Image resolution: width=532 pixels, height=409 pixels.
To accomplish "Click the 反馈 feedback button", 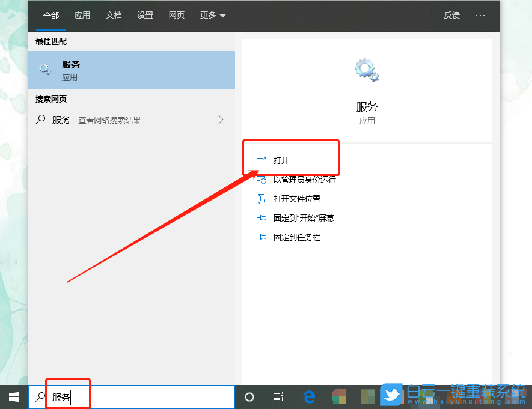I will pos(451,16).
